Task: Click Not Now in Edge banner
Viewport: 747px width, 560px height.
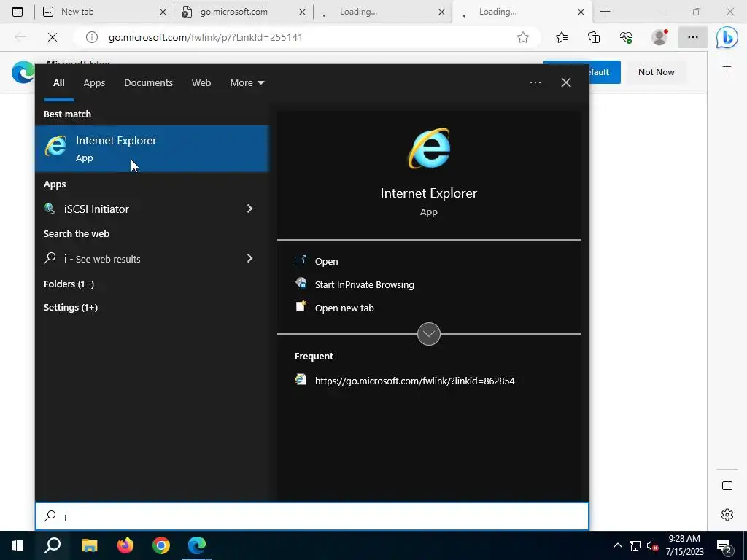Action: tap(656, 72)
